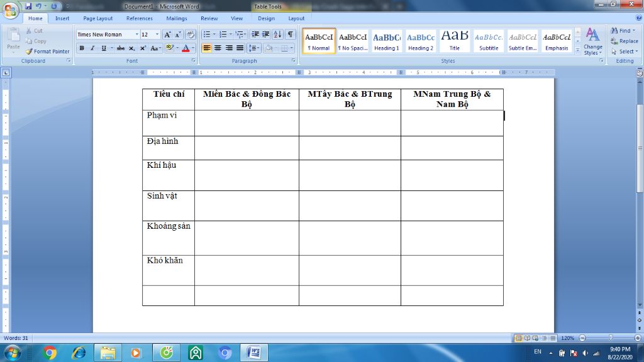Apply the Title style
The height and width of the screenshot is (362, 644).
(x=454, y=41)
